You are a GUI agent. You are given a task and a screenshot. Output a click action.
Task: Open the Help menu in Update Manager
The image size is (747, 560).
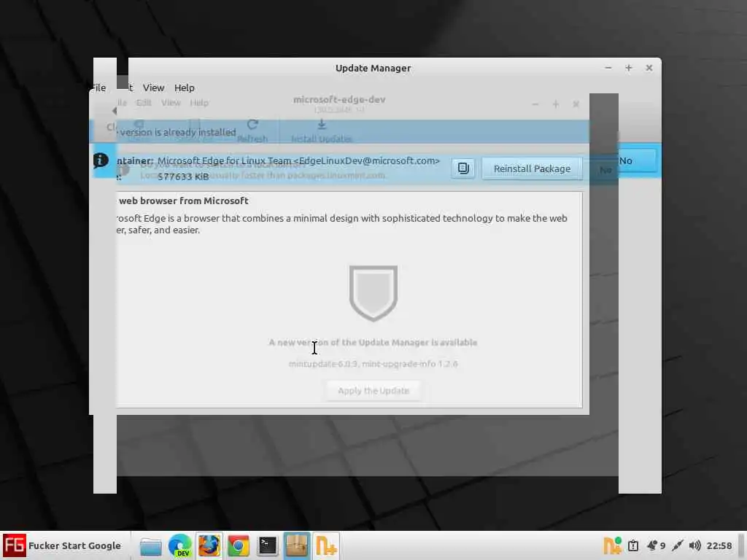tap(185, 87)
